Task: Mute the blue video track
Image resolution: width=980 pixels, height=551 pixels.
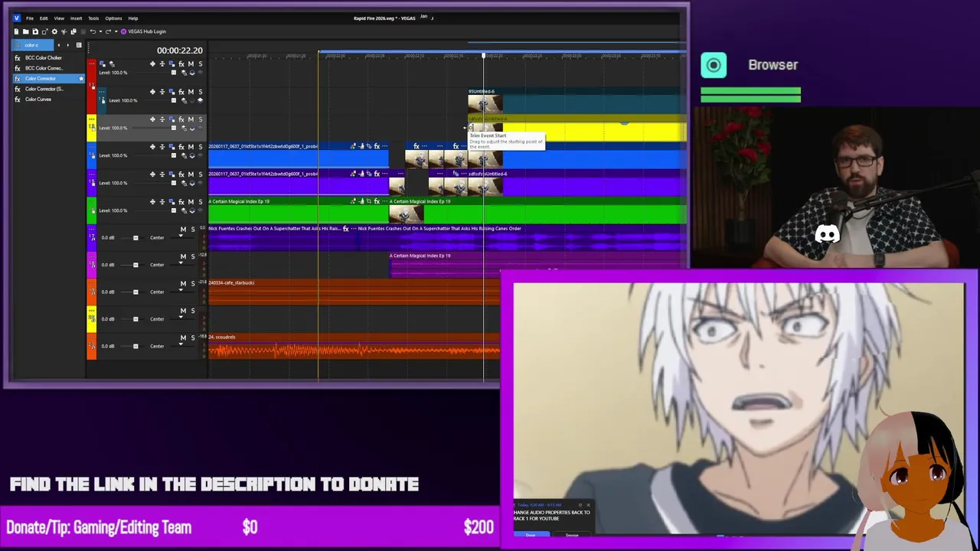Action: tap(191, 147)
